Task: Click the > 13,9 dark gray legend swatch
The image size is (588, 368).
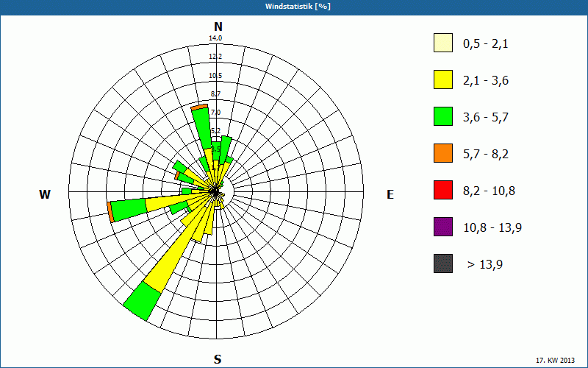Action: point(443,263)
